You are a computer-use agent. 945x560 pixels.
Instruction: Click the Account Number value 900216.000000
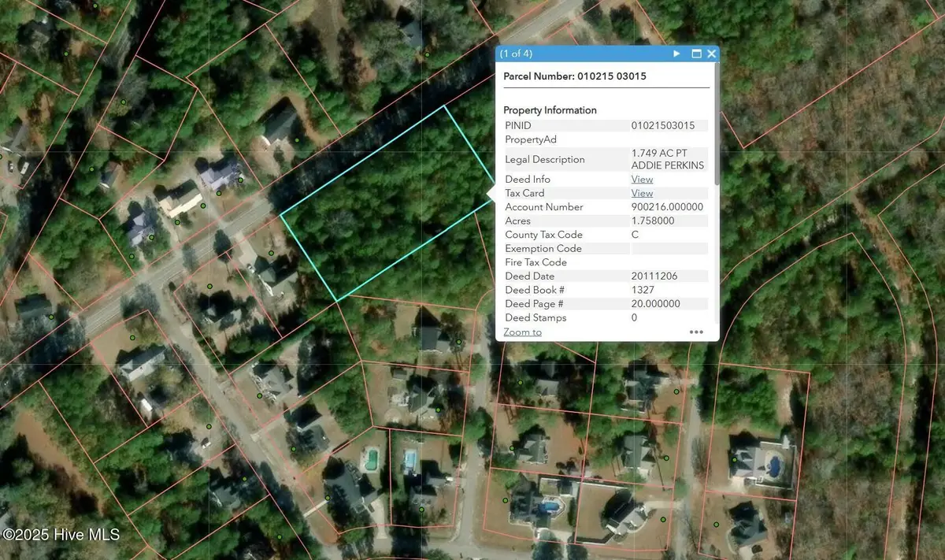pos(667,207)
